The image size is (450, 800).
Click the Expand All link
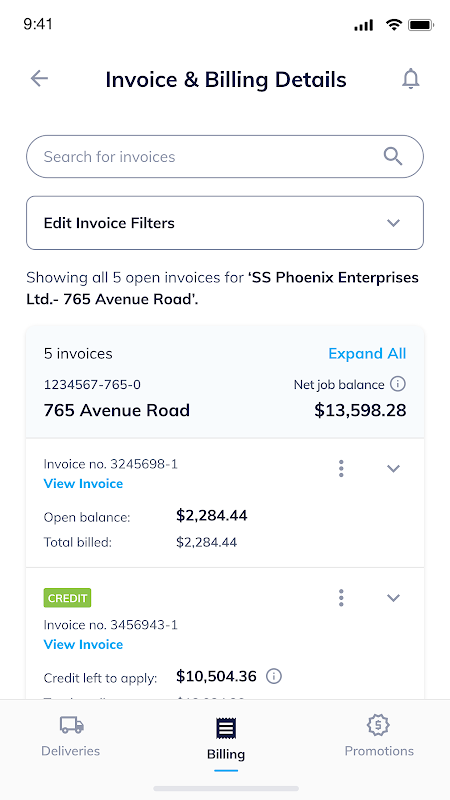(x=367, y=354)
